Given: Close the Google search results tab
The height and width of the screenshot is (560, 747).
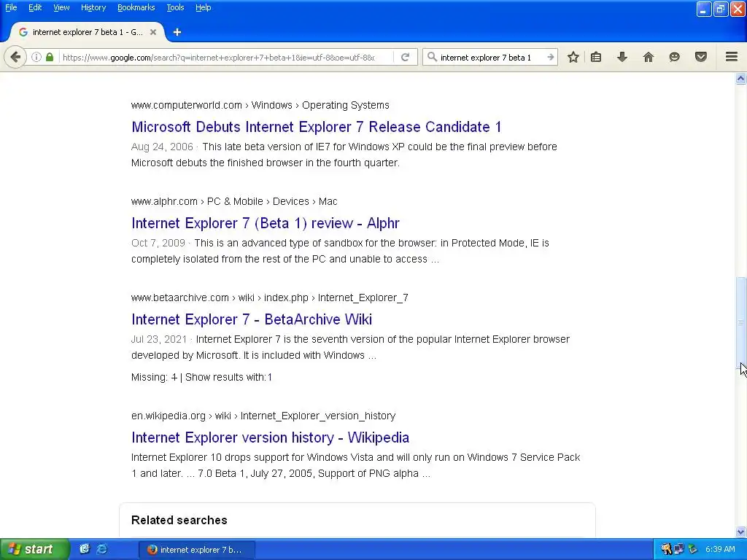Looking at the screenshot, I should tap(153, 32).
